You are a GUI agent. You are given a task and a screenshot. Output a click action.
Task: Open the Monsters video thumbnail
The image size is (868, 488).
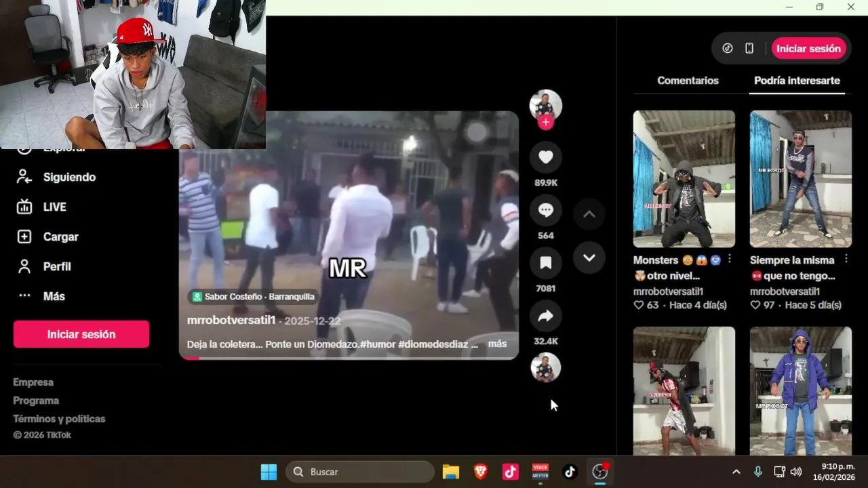point(684,179)
